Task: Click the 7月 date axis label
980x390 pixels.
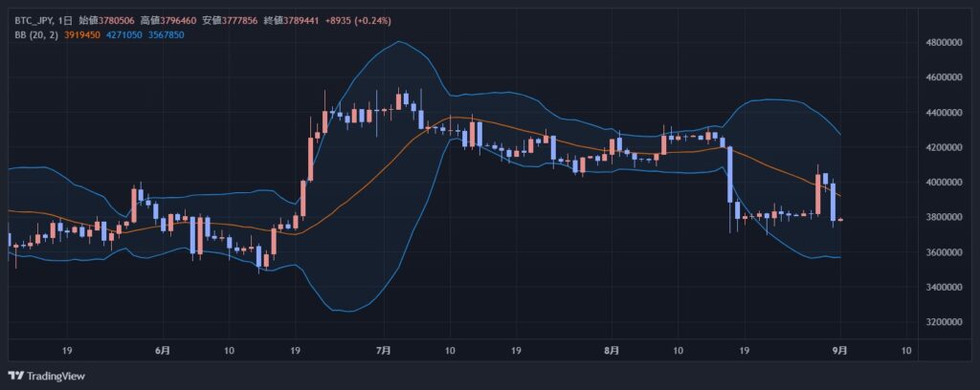Action: click(384, 351)
